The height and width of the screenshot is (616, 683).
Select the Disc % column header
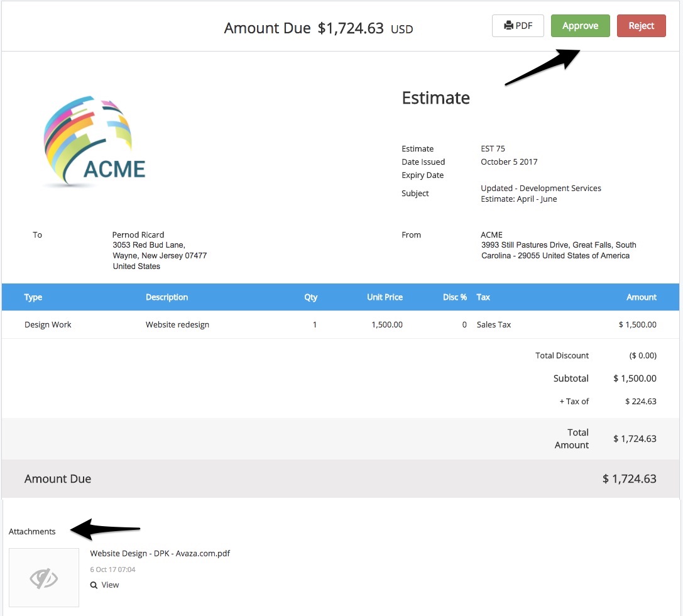point(455,297)
